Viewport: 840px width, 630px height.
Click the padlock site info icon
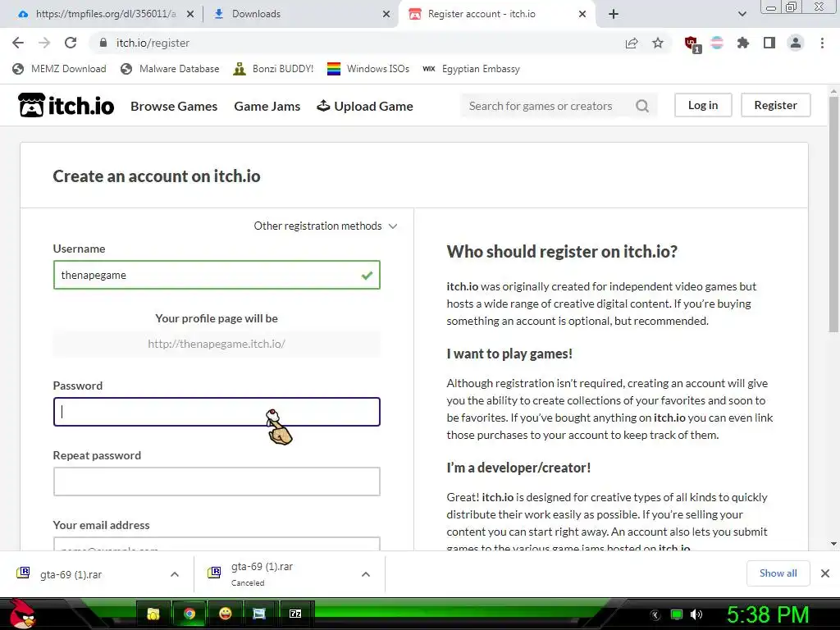coord(103,43)
